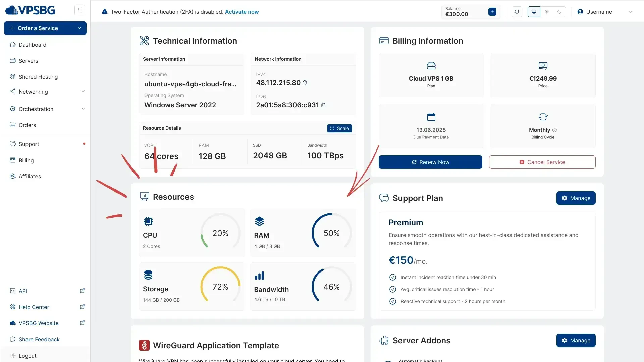Click the Storage 72% usage gauge
The height and width of the screenshot is (362, 644).
(220, 287)
